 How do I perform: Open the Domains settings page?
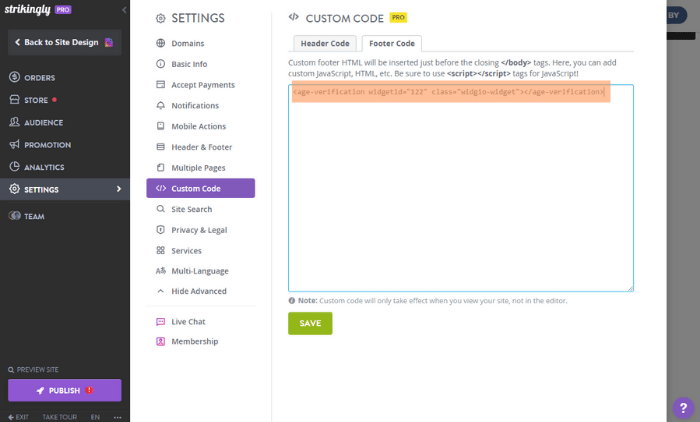point(188,43)
